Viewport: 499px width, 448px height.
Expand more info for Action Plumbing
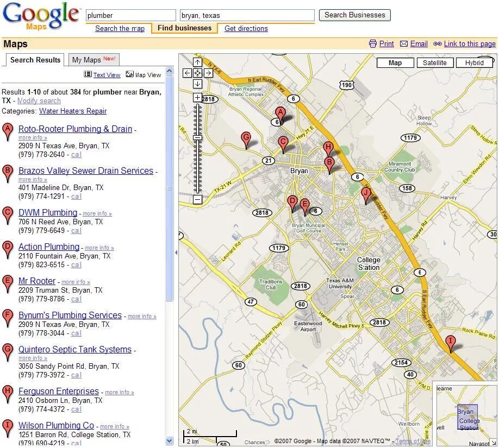[x=99, y=248]
